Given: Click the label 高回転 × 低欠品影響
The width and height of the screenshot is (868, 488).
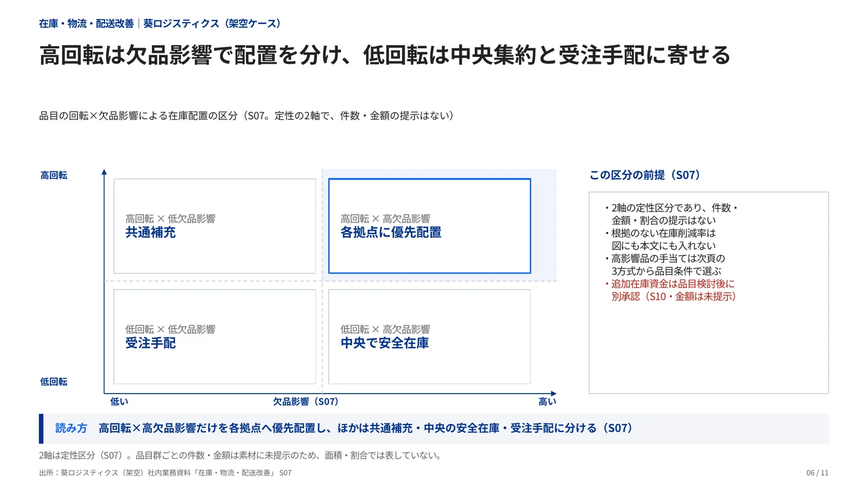Looking at the screenshot, I should [x=170, y=219].
